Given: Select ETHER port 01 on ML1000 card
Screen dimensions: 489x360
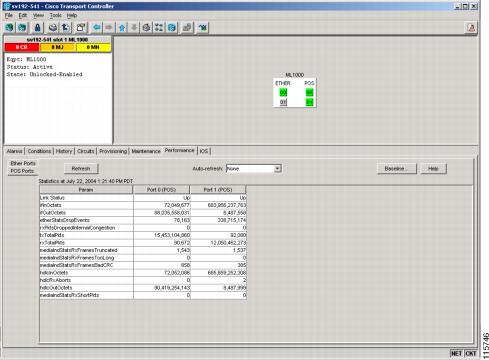Looking at the screenshot, I should pyautogui.click(x=283, y=102).
